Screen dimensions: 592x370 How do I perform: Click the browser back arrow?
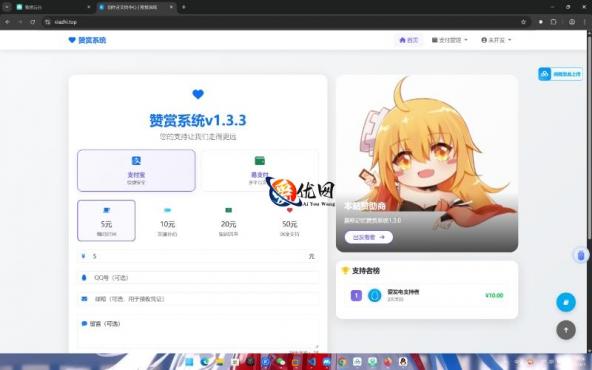(8, 22)
